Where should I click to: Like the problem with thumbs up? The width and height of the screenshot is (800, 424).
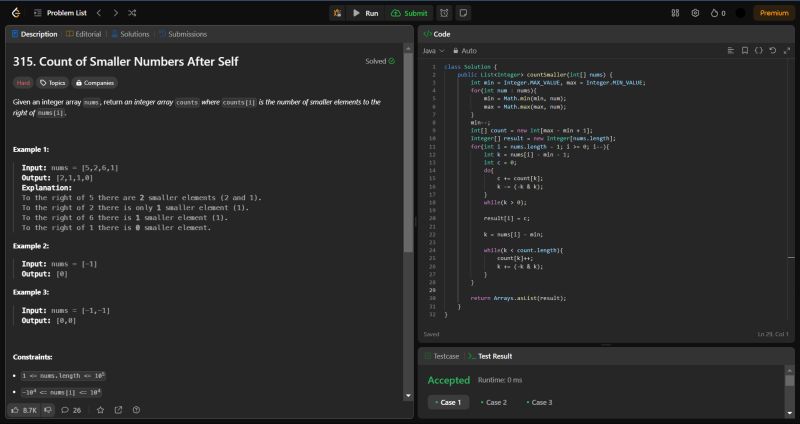25,410
